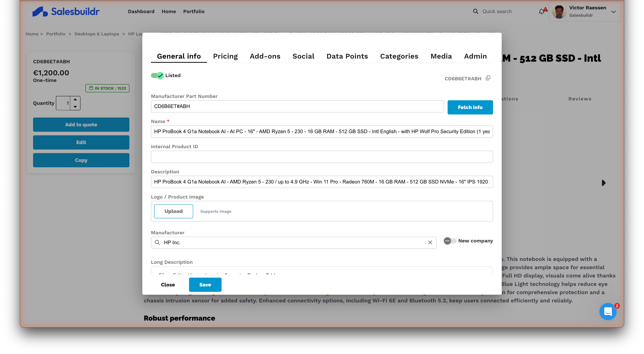Viewport: 644px width, 354px height.
Task: Focus the Quantity number field
Action: 63,103
